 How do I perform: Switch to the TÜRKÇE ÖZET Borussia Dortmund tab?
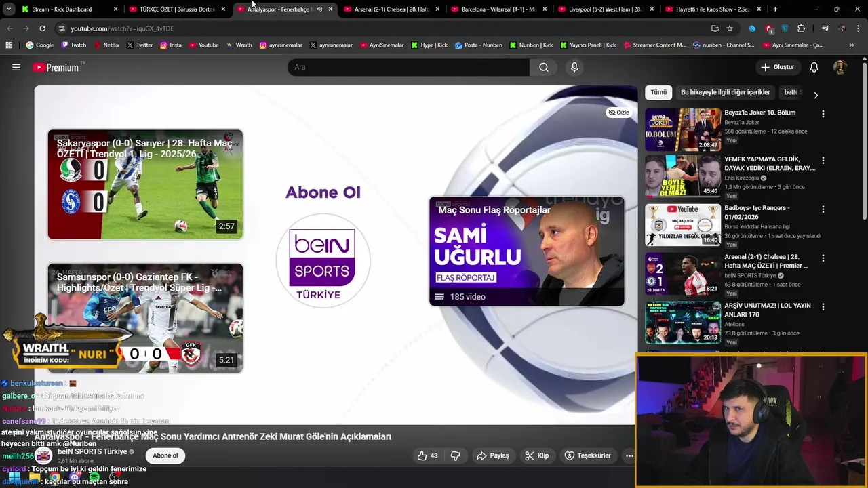[x=177, y=9]
